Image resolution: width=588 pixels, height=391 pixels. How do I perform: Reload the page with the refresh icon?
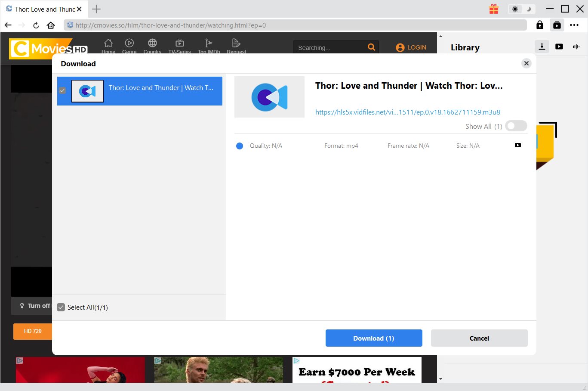36,25
